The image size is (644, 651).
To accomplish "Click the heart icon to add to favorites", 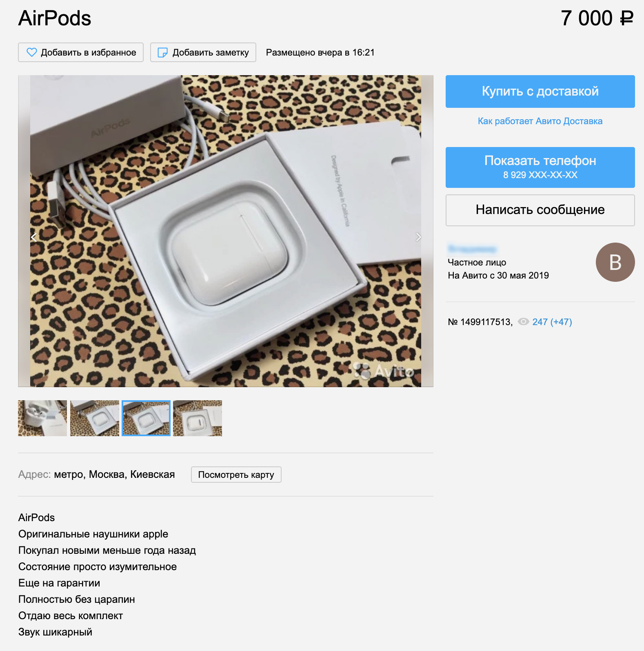I will pos(31,52).
